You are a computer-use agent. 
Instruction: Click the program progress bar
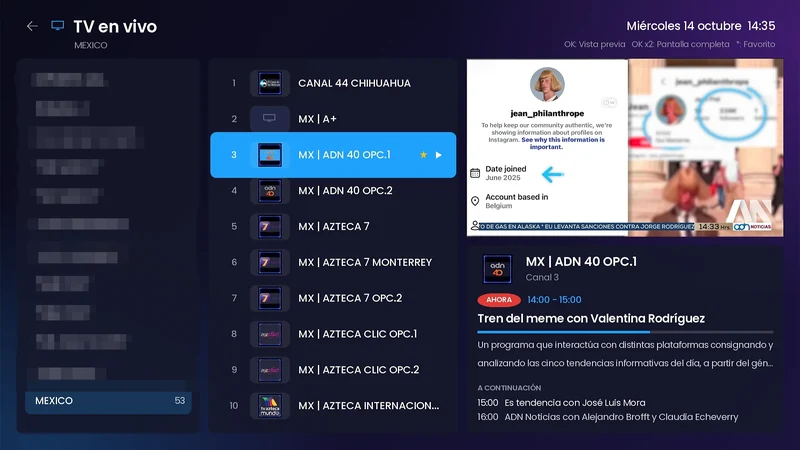(x=625, y=332)
